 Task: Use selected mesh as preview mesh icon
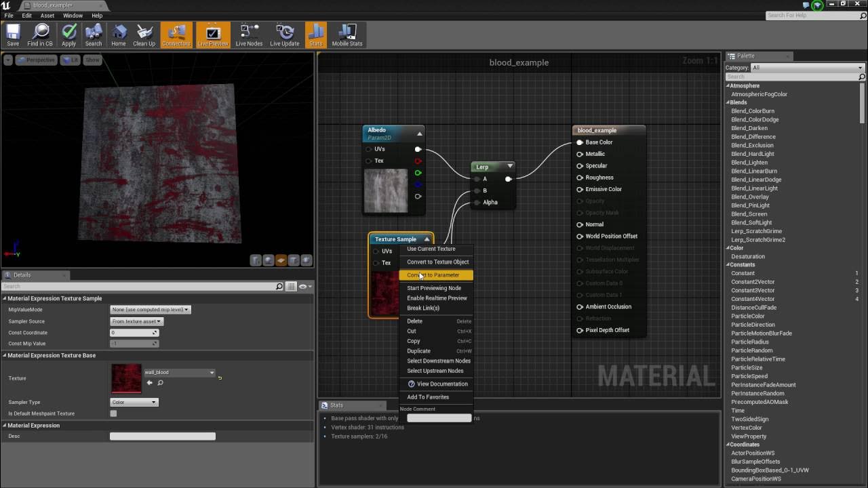[x=307, y=260]
